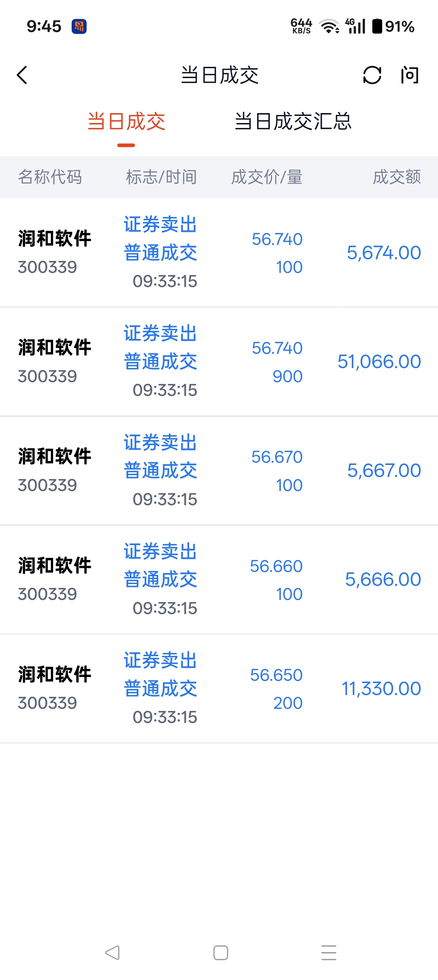Image resolution: width=438 pixels, height=980 pixels.
Task: Tap the battery 91% indicator
Action: (x=393, y=26)
